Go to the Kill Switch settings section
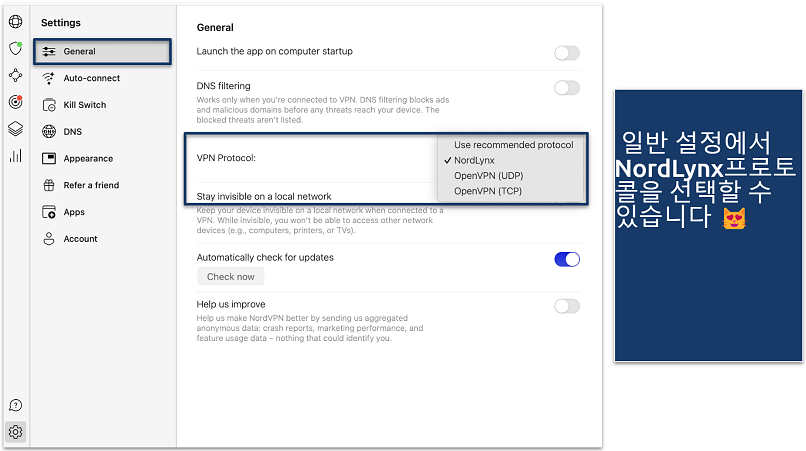Viewport: 806px width, 451px height. coord(85,105)
